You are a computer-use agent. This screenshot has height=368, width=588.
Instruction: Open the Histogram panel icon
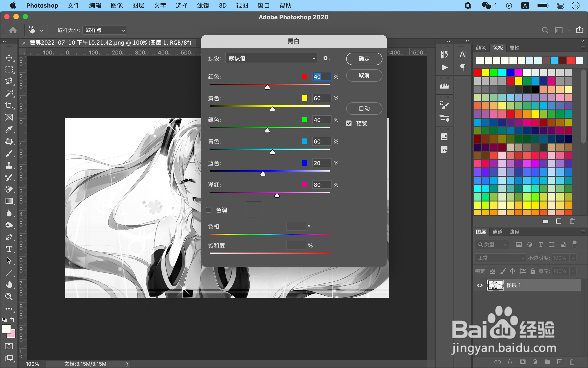tap(444, 86)
